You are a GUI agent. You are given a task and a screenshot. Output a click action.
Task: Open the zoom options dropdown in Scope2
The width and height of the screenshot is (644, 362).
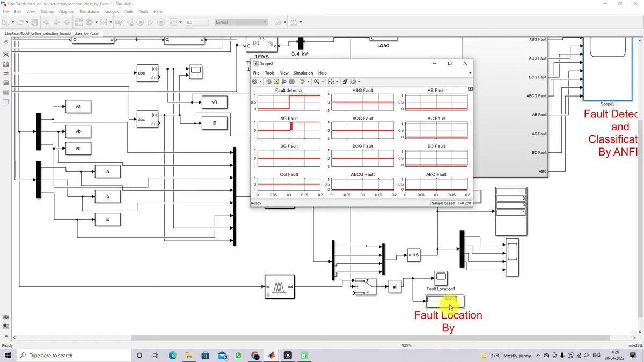(323, 81)
